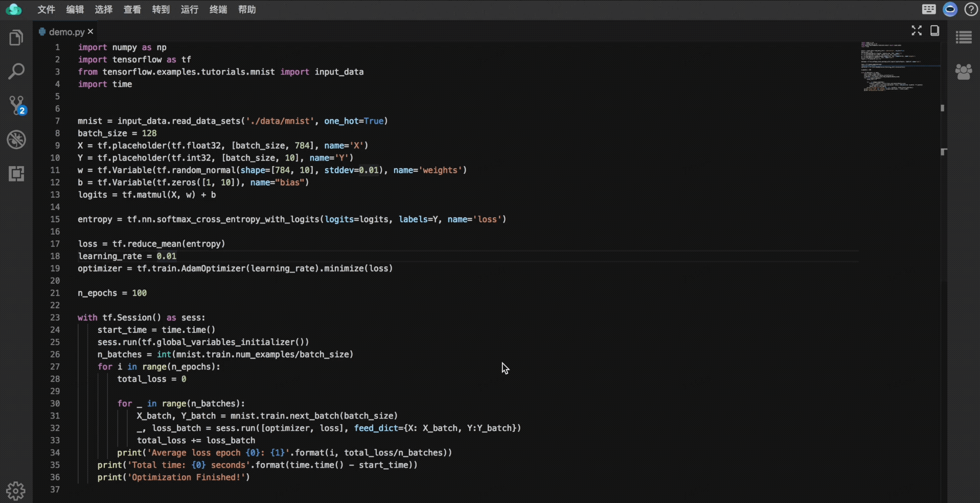The image size is (980, 503).
Task: Open the 查看 menu
Action: pyautogui.click(x=132, y=9)
